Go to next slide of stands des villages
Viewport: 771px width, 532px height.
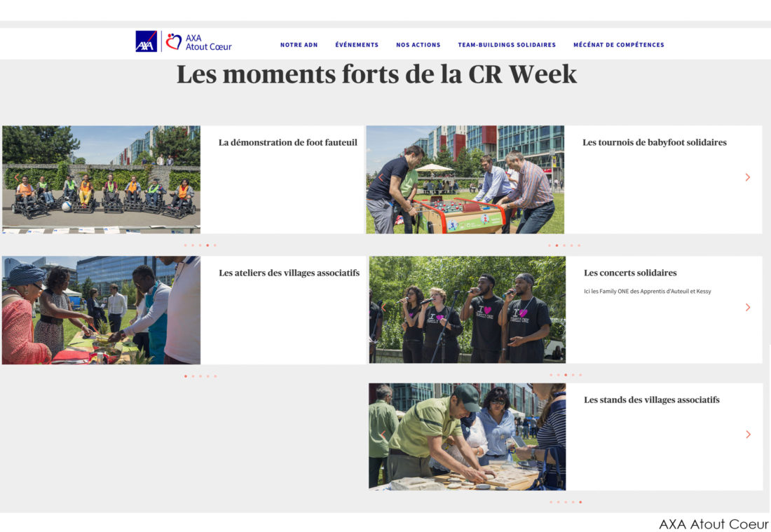pos(748,434)
